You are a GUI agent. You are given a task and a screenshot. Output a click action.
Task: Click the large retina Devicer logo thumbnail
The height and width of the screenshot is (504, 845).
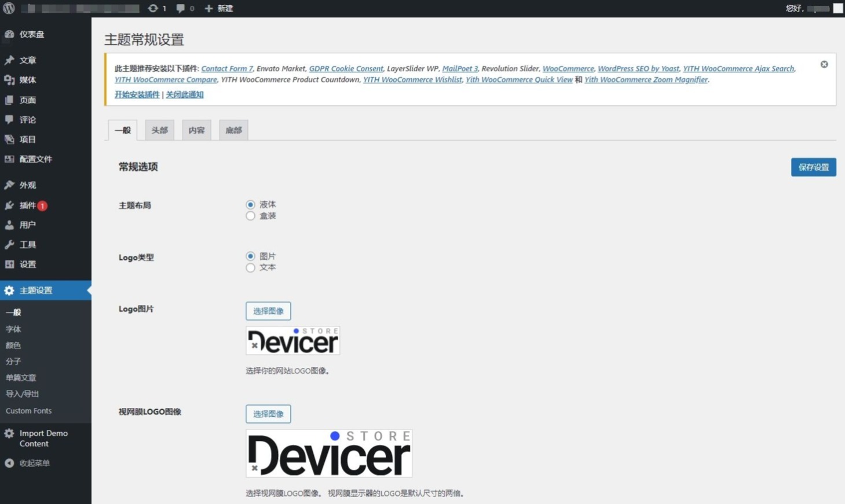[329, 453]
